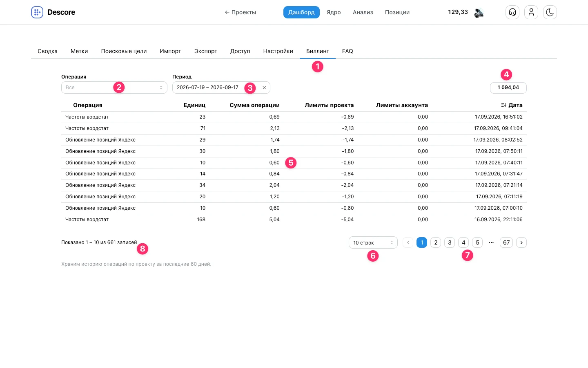
Task: Open the 10 строк rows dropdown
Action: tap(373, 242)
